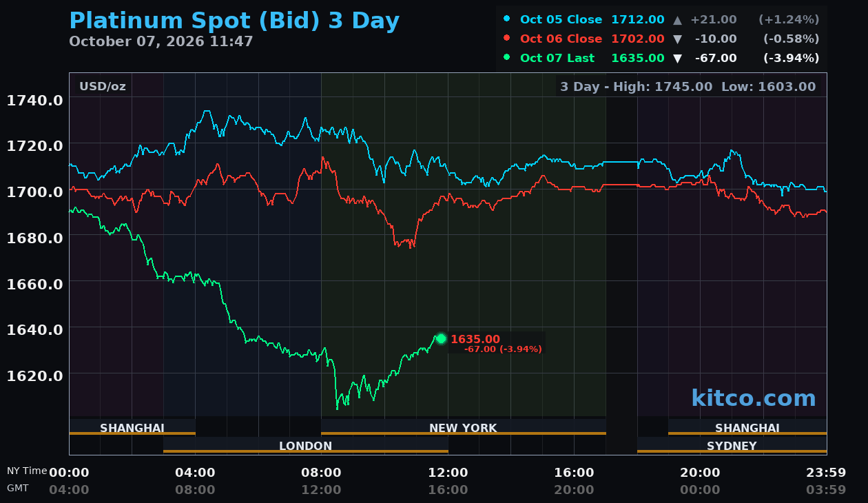This screenshot has height=503, width=868.
Task: Click the 1740.0 y-axis label
Action: pyautogui.click(x=35, y=101)
